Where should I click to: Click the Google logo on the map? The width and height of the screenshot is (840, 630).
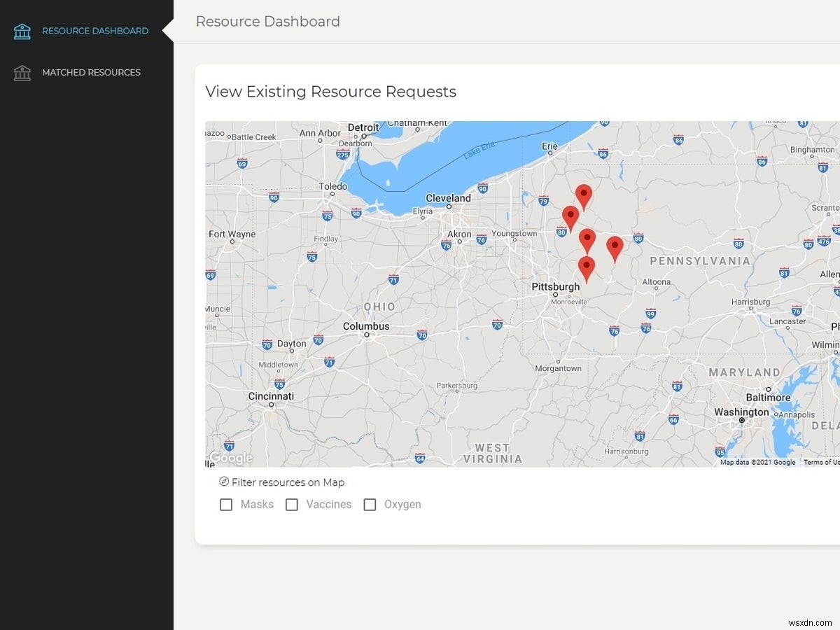click(231, 458)
